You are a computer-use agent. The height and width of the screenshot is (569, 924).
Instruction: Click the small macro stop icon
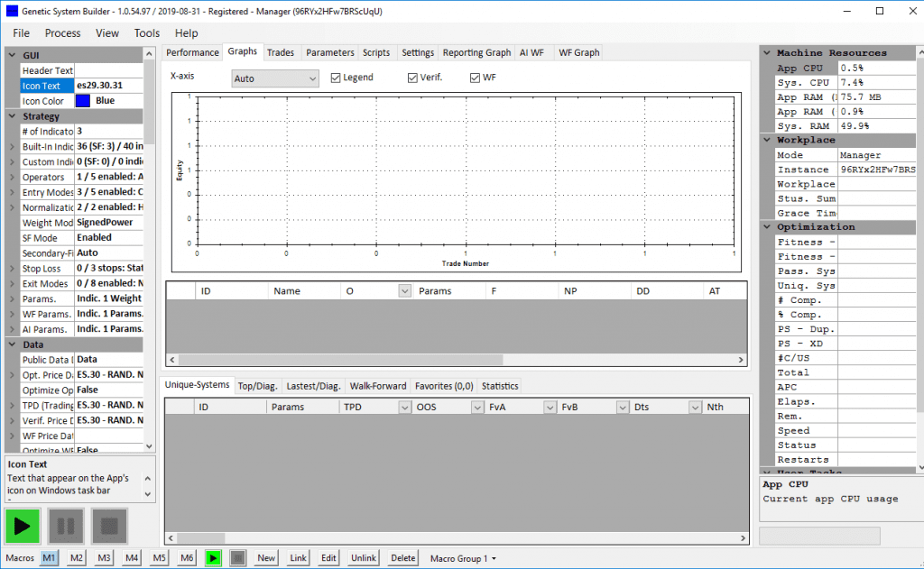click(237, 558)
